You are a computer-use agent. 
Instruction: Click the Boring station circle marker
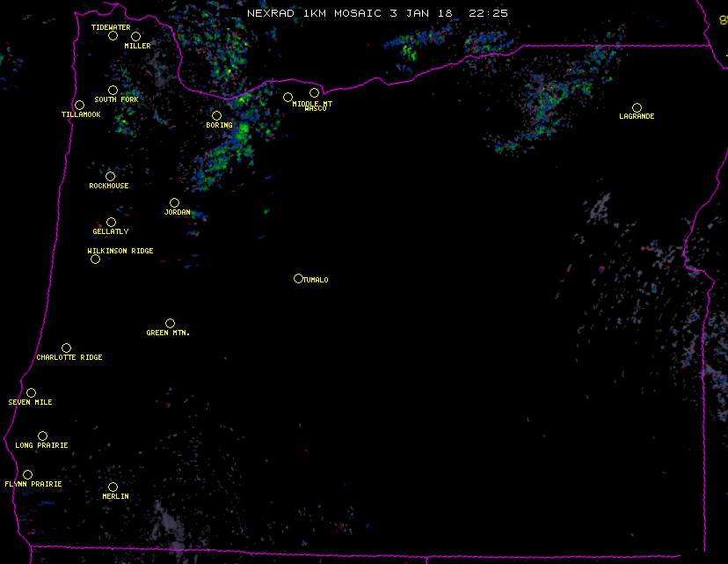point(216,115)
